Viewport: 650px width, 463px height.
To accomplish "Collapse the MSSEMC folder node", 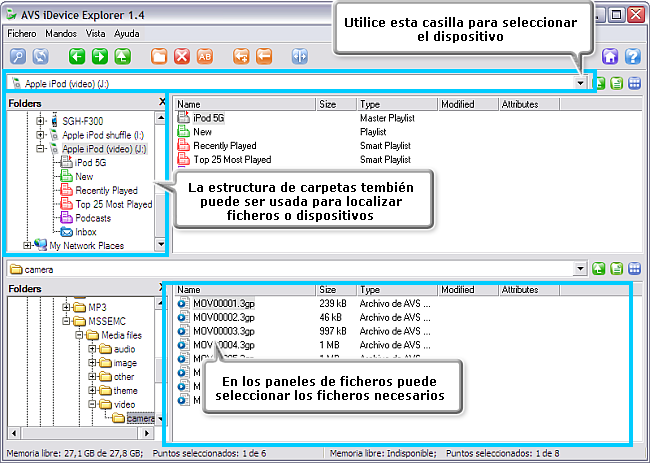I will click(66, 321).
